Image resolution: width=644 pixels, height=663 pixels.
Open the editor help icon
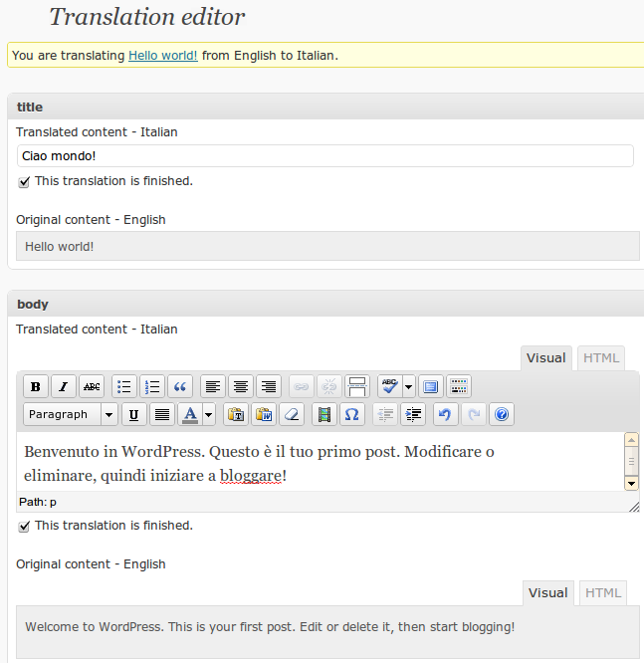(502, 415)
